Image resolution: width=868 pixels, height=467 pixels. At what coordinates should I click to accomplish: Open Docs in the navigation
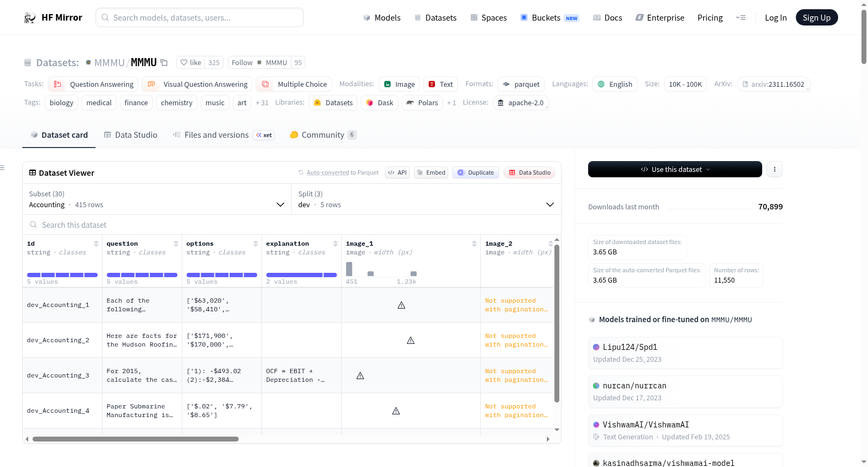point(608,18)
